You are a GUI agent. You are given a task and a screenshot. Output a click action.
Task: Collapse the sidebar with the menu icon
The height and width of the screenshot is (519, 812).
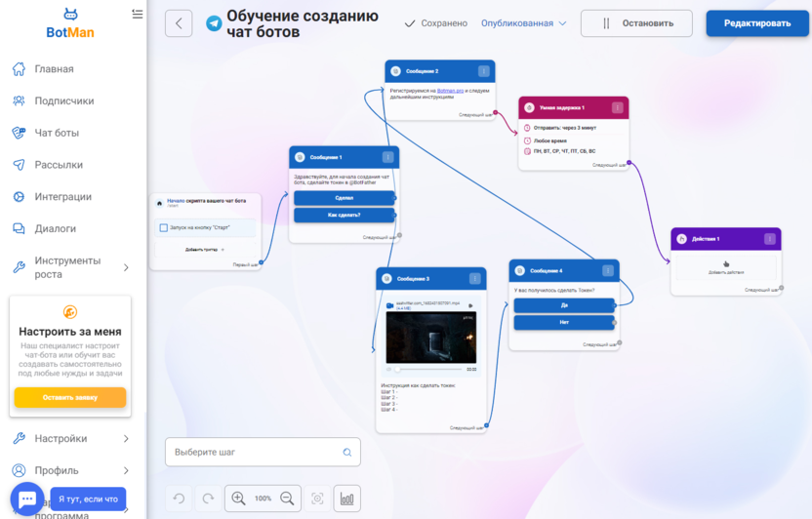137,14
